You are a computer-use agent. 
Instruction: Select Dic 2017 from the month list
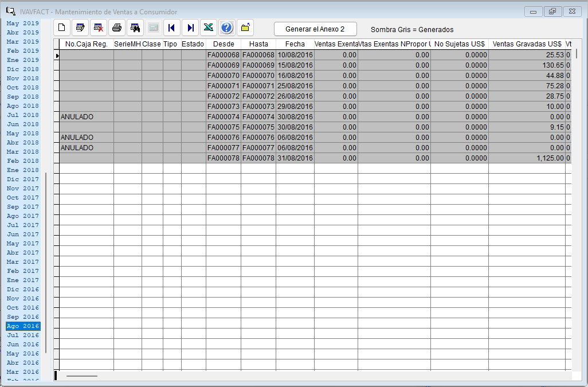23,179
